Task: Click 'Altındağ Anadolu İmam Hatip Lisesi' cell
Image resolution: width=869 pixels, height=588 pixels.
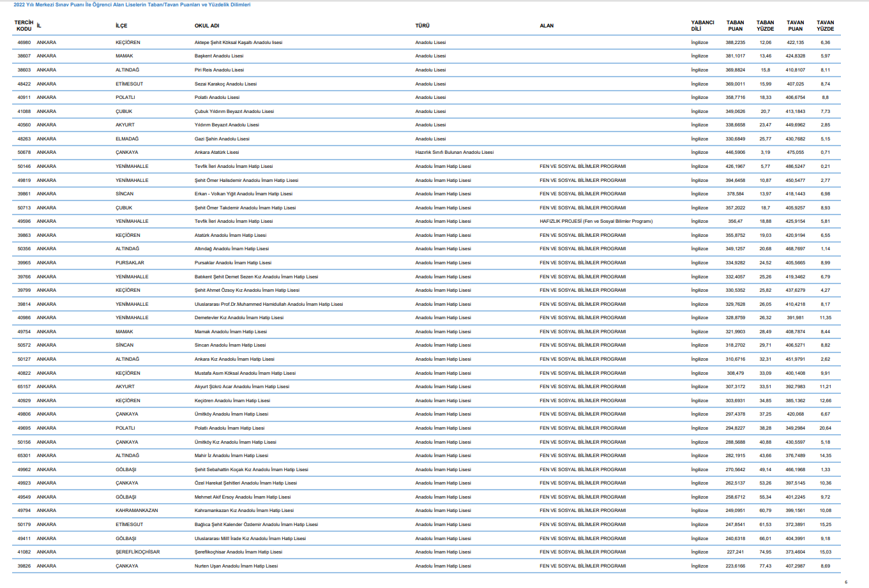Action: (x=232, y=249)
